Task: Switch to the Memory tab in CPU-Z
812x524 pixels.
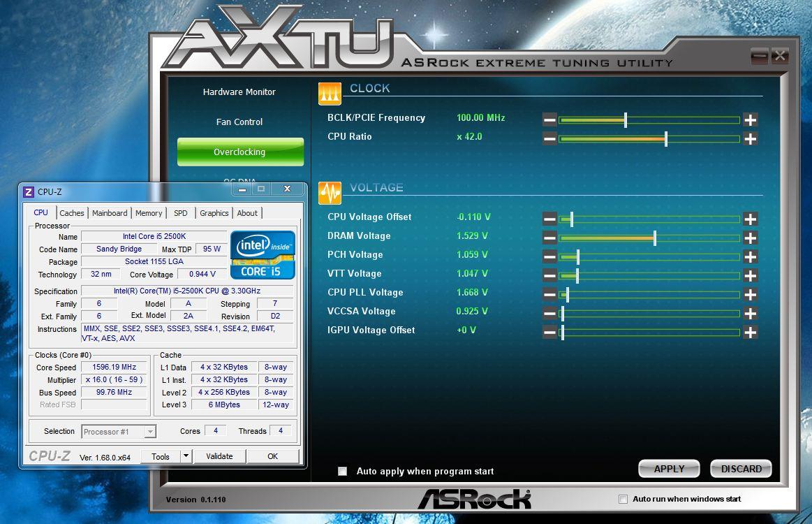Action: tap(149, 213)
